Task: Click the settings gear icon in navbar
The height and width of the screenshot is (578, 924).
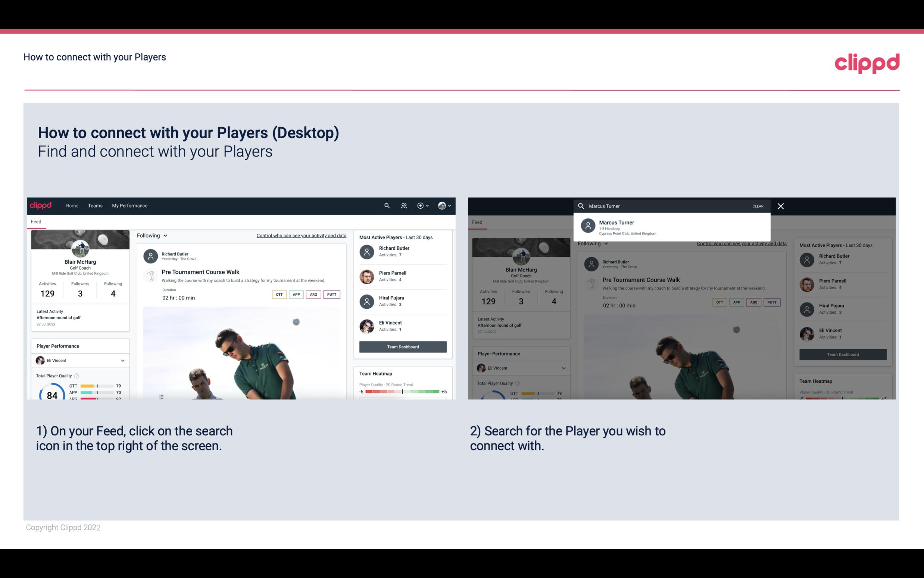Action: tap(420, 206)
